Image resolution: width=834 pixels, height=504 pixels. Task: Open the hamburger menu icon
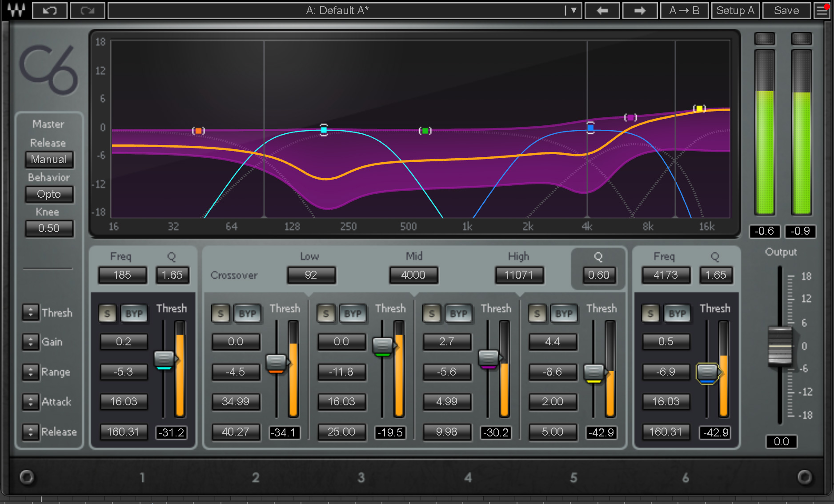(x=822, y=10)
